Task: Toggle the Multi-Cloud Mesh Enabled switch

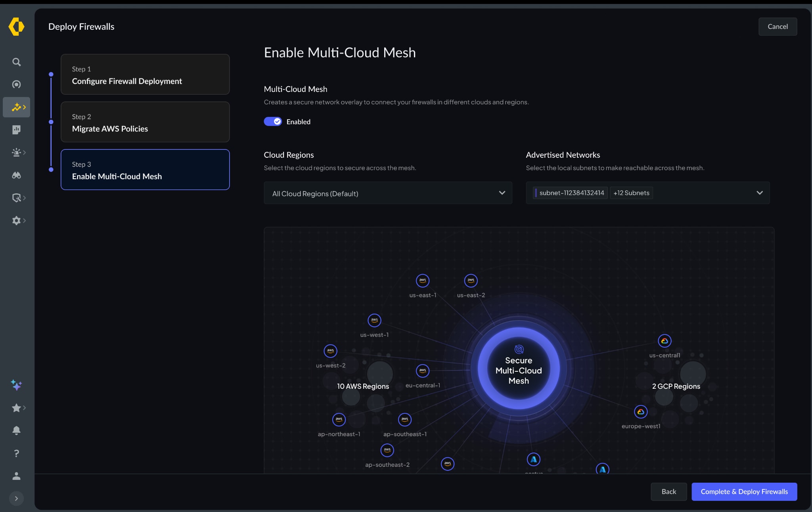Action: [x=273, y=122]
